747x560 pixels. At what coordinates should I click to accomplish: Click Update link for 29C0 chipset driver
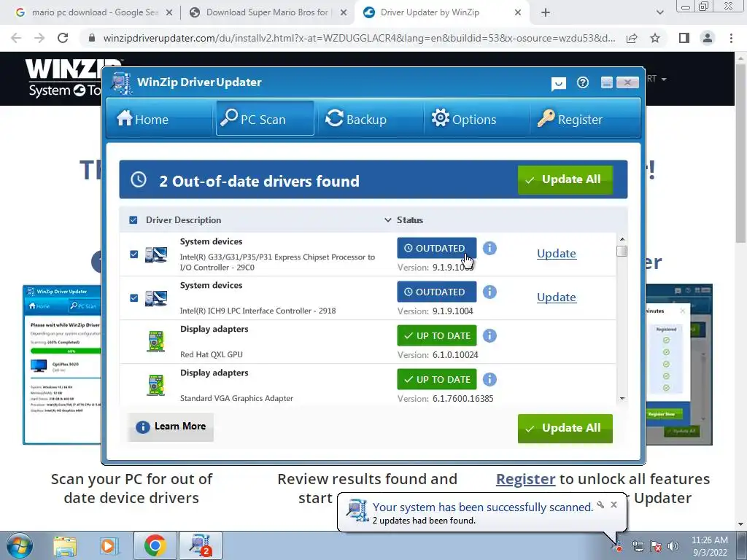coord(557,253)
